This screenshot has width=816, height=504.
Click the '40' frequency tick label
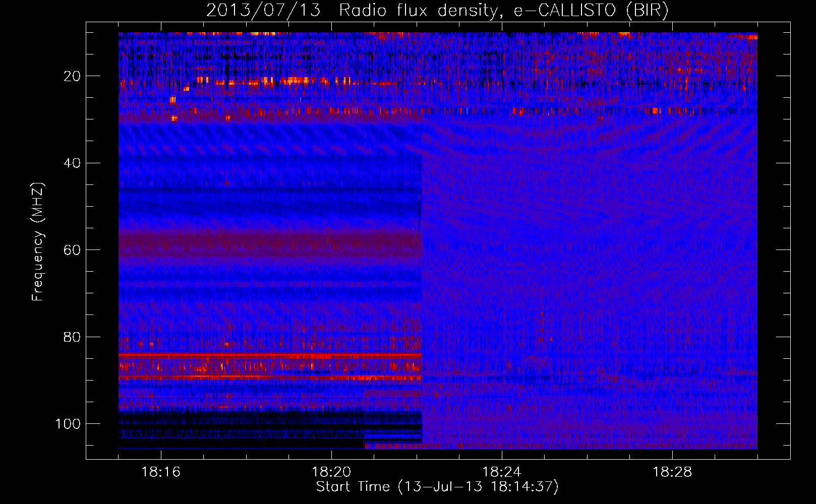pos(72,163)
